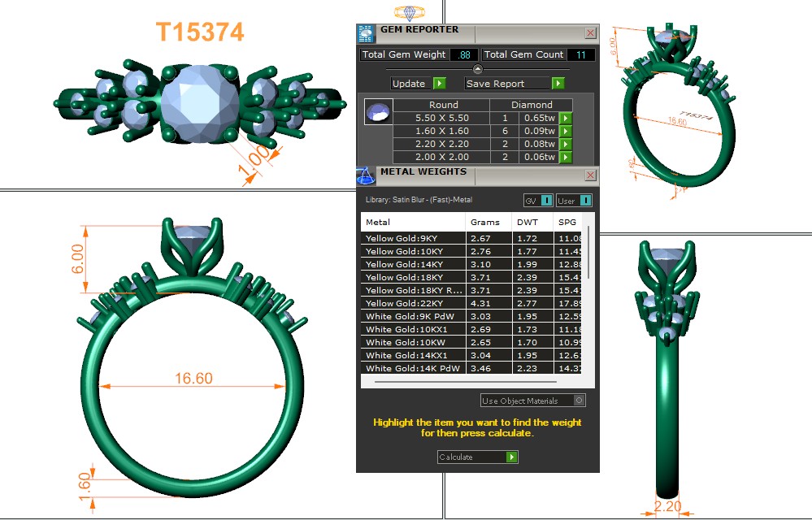
Task: Click green arrow for 0.08tw diamond row
Action: pos(565,145)
